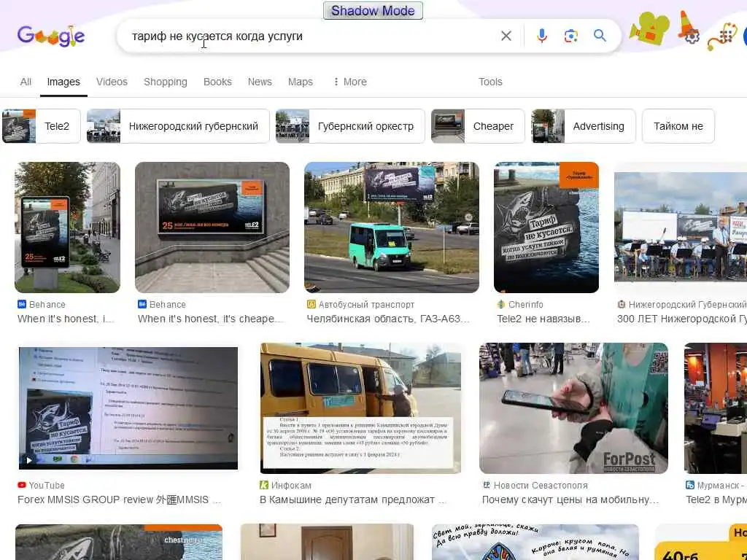
Task: Click the Новости Севастополя source favicon
Action: tap(487, 485)
